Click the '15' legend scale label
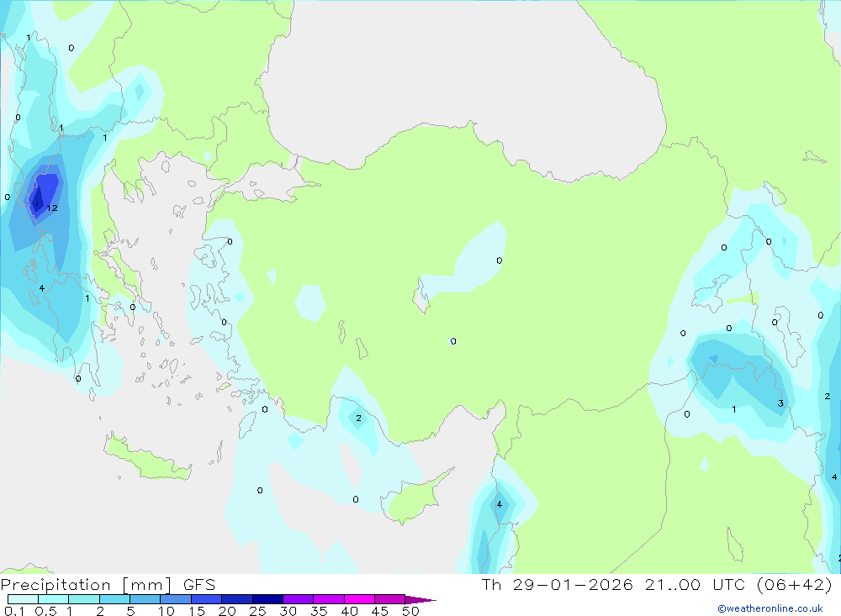This screenshot has height=616, width=841. click(197, 611)
